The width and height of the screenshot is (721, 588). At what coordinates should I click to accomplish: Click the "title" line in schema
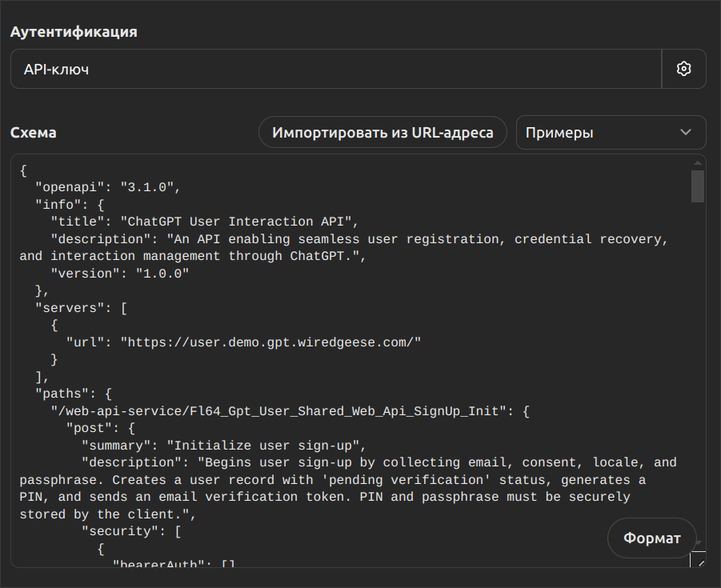coord(198,222)
